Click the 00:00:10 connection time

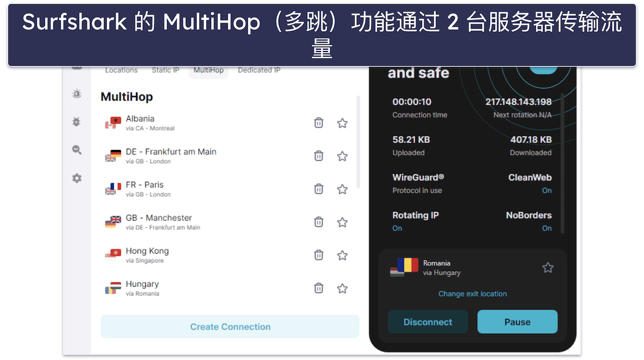(x=412, y=102)
